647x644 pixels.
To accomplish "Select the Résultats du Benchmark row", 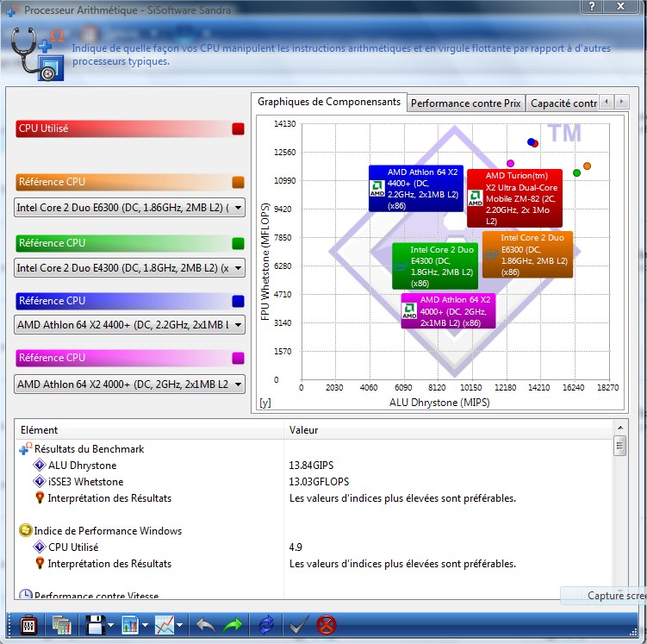I will coord(314,449).
